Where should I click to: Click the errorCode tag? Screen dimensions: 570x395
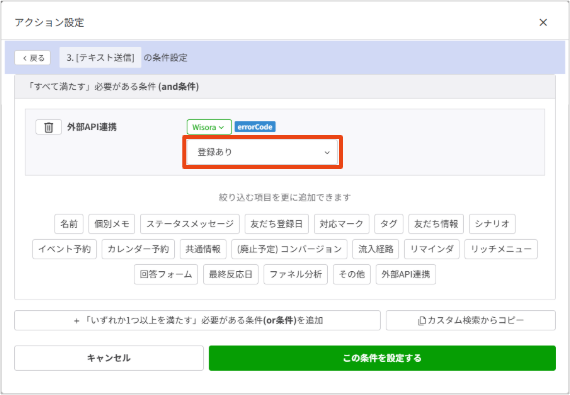click(x=255, y=127)
